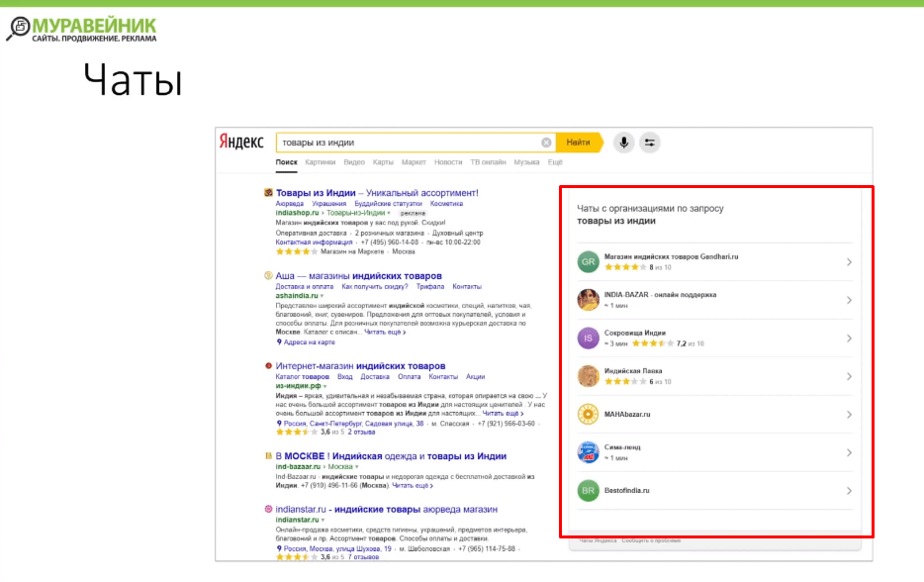Open the chevron for the Gandhari.ru chat

coord(849,262)
